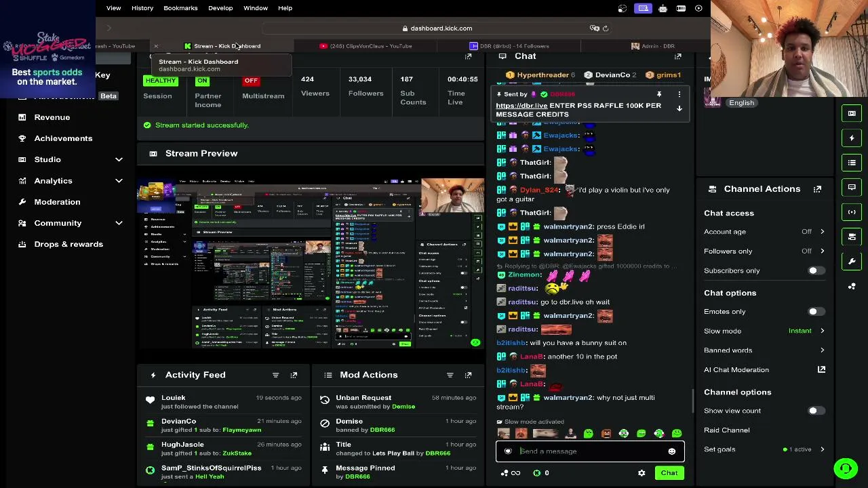Filter the Activity Feed events
Viewport: 868px width, 488px height.
pos(275,375)
